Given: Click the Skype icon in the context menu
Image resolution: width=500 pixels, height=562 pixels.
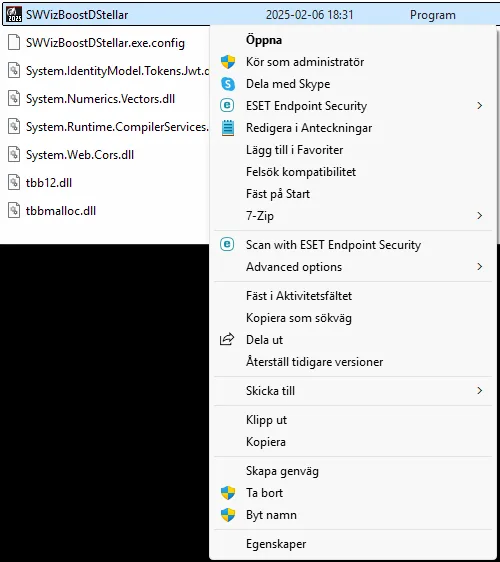Looking at the screenshot, I should 228,84.
